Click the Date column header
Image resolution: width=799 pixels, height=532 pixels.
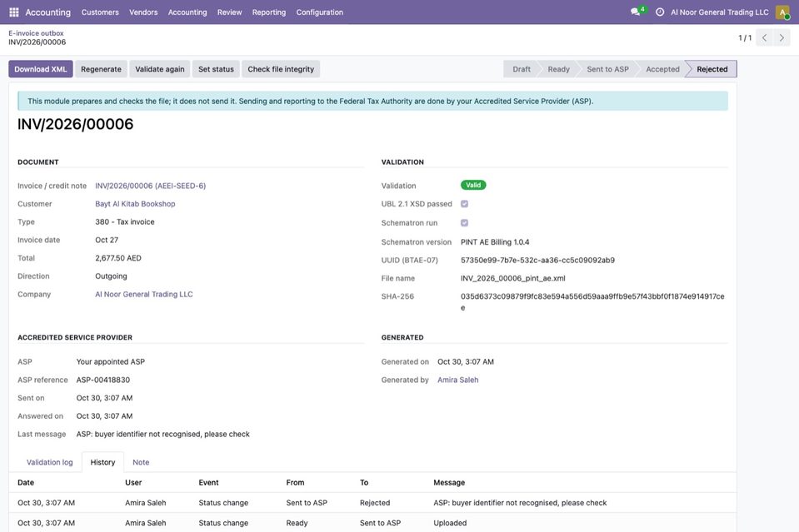click(x=26, y=483)
